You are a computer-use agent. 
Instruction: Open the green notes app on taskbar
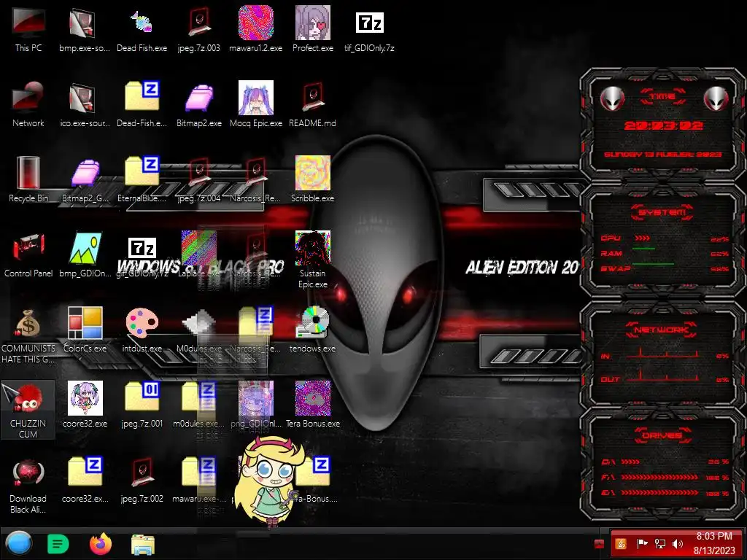click(58, 544)
